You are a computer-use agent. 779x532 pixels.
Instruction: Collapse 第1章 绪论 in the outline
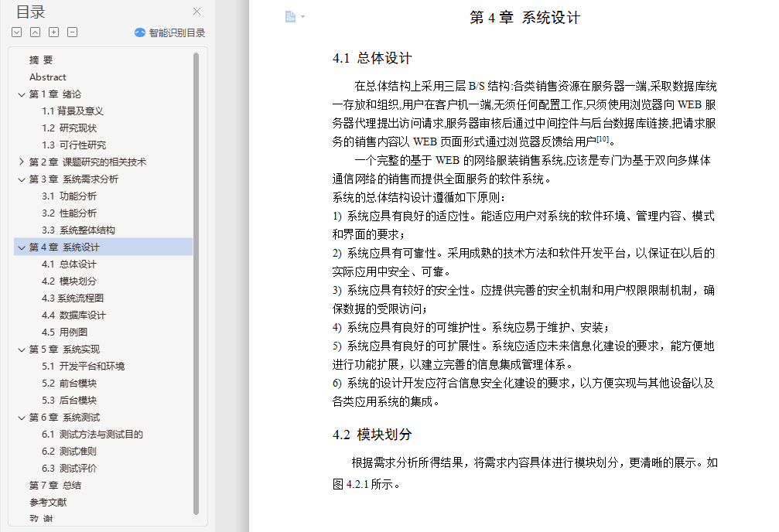pos(22,94)
